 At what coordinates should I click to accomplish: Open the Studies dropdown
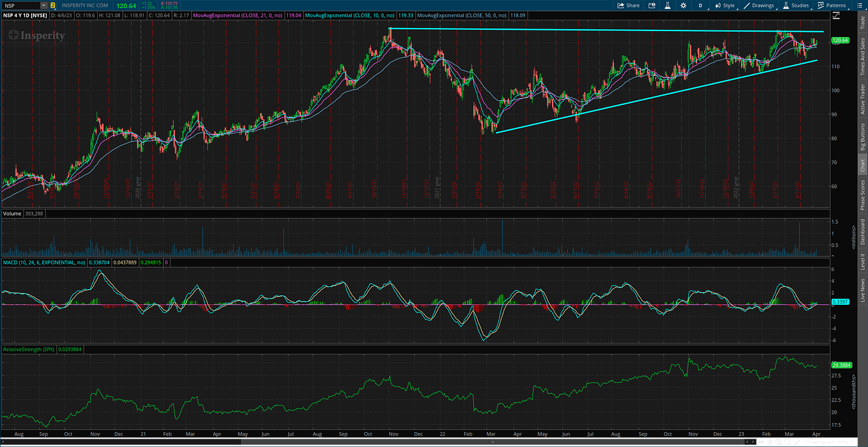tap(795, 5)
